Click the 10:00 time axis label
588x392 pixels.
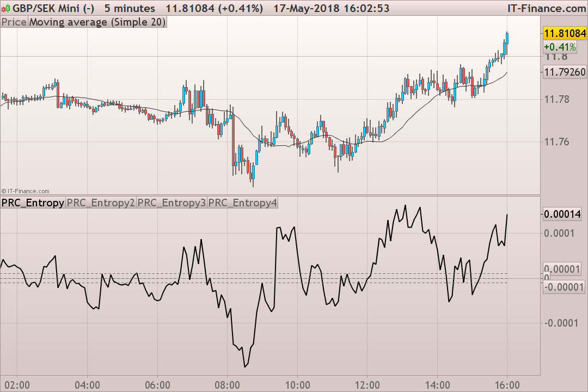pyautogui.click(x=297, y=385)
